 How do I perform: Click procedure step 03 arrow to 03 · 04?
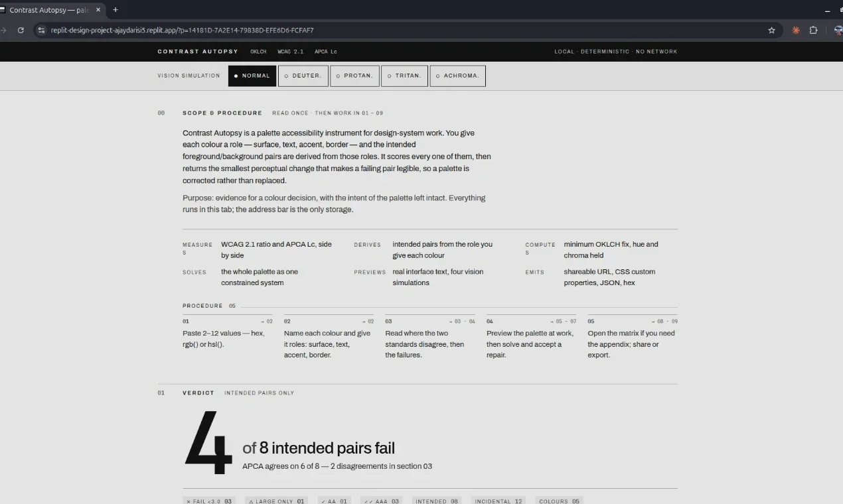click(x=462, y=321)
